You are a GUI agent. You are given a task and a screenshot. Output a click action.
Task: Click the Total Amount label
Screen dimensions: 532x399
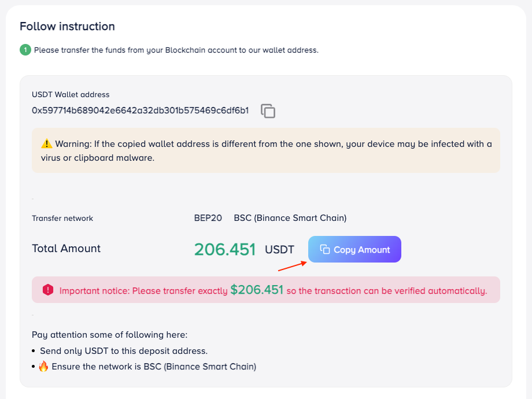(66, 249)
